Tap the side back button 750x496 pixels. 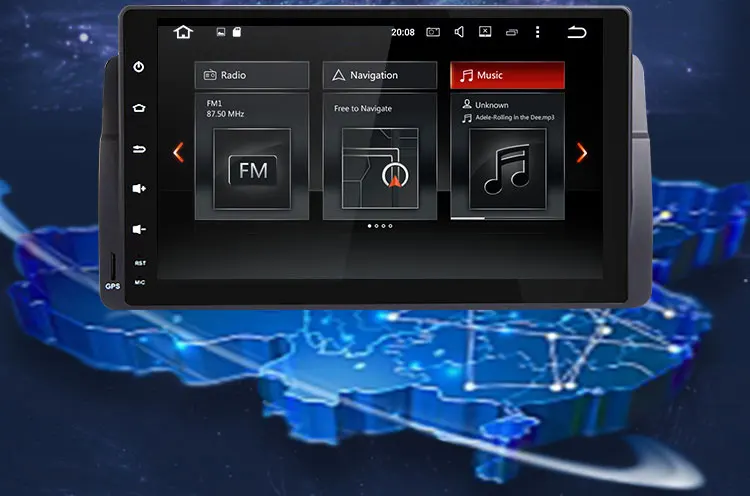click(x=139, y=149)
